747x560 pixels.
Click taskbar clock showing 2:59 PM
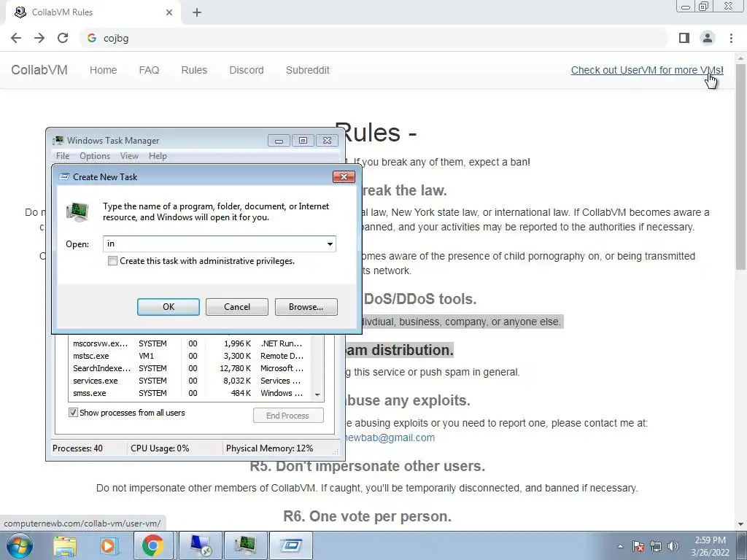click(x=710, y=546)
